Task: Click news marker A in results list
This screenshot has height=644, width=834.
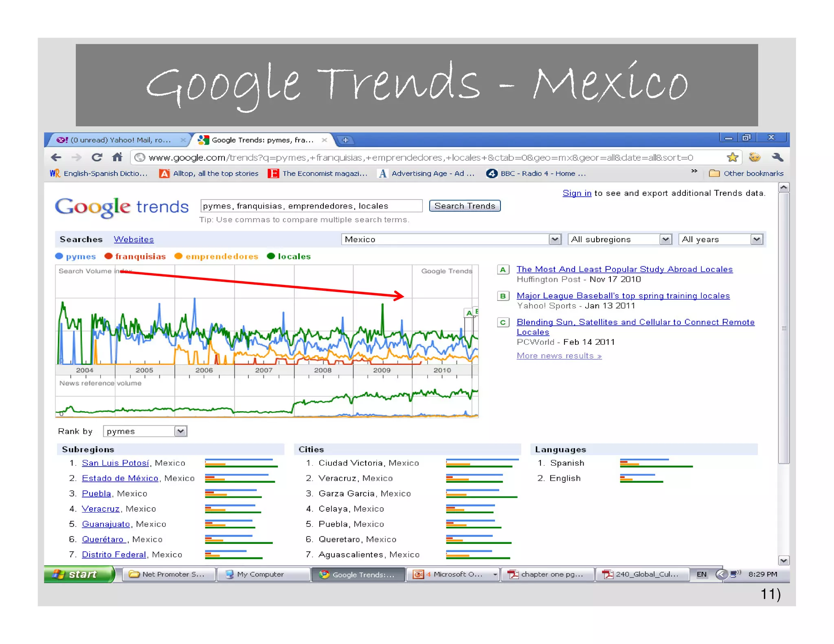Action: coord(503,269)
